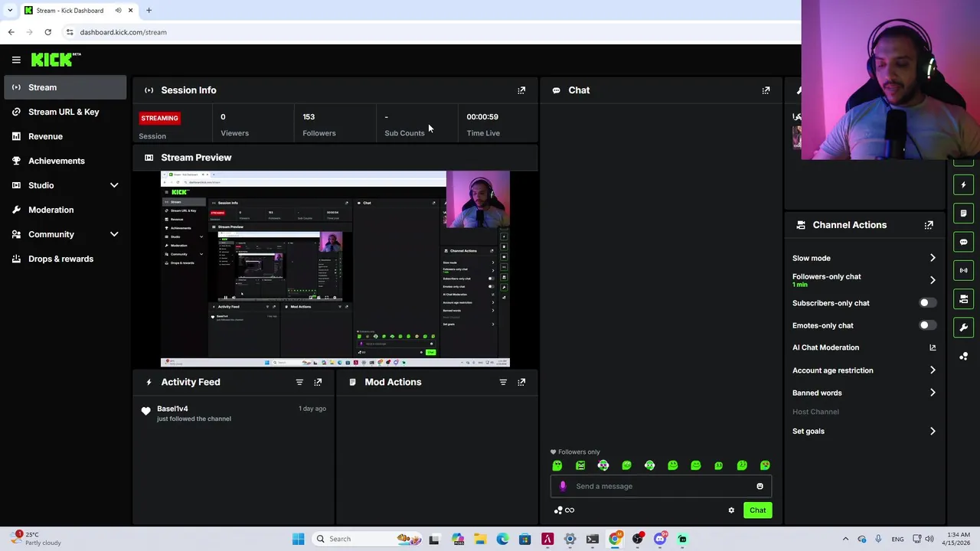Open Slow mode options arrow
980x551 pixels.
tap(933, 258)
